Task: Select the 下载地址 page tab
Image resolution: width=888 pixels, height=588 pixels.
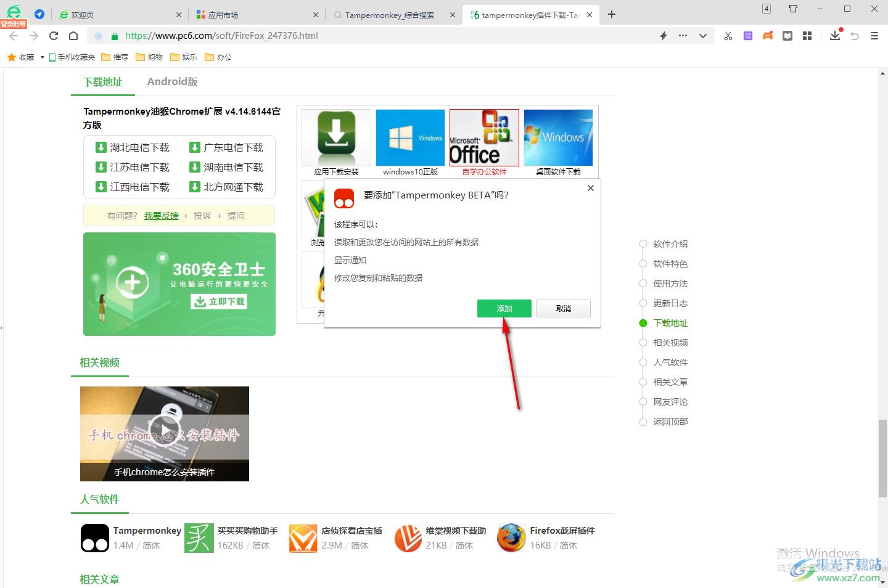Action: click(103, 82)
